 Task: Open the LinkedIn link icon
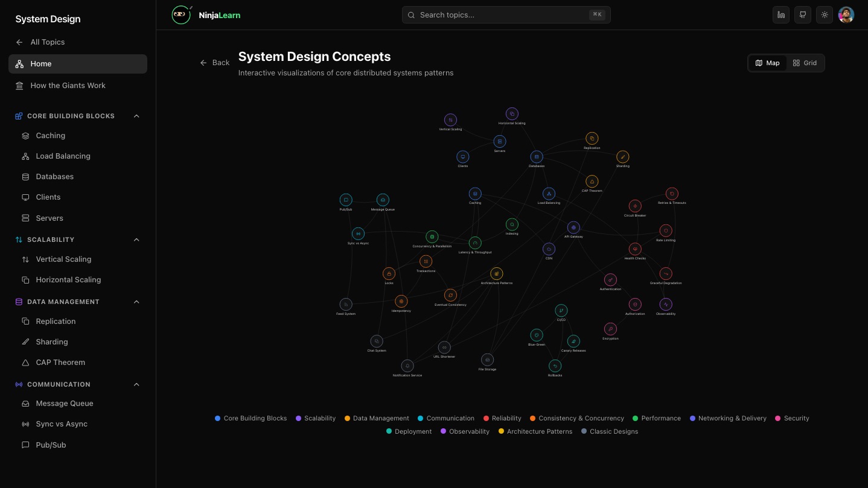tap(781, 15)
